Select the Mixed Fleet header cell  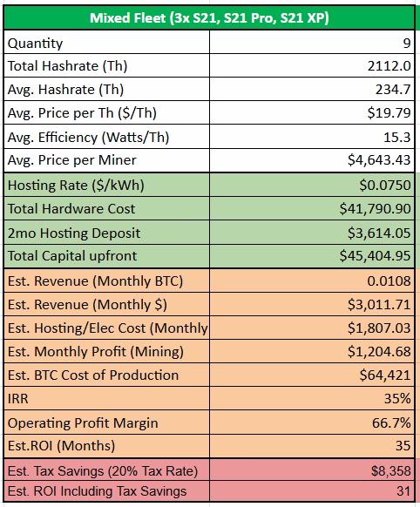tap(209, 17)
